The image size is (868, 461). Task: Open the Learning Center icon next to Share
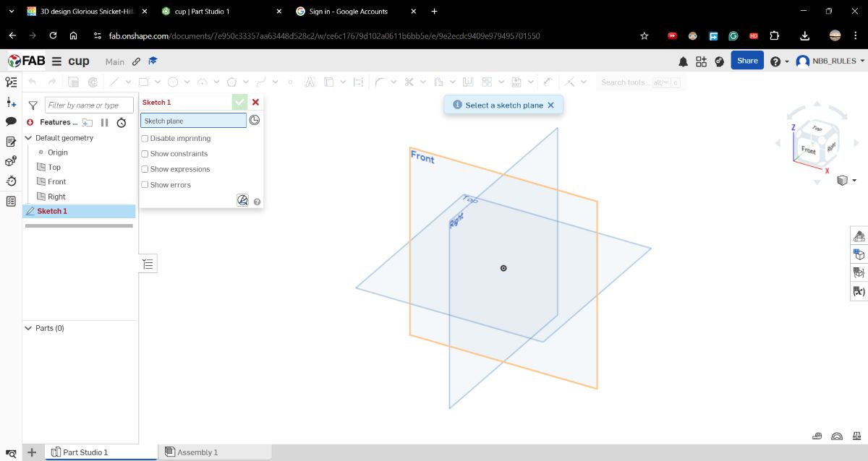tap(719, 61)
